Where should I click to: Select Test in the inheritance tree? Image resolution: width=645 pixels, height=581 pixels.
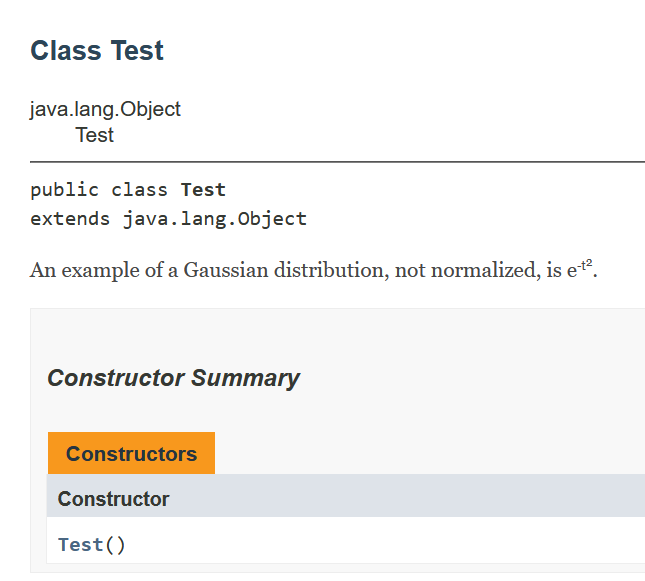[95, 135]
